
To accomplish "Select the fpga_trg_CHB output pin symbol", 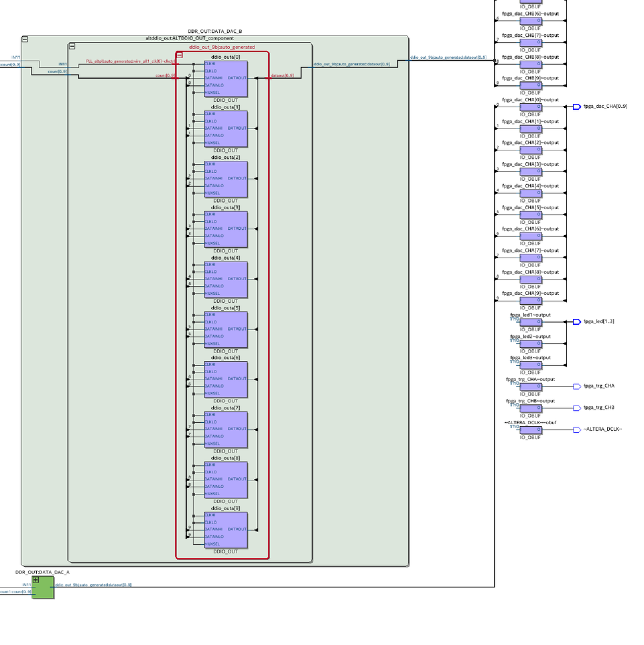I will coord(577,408).
